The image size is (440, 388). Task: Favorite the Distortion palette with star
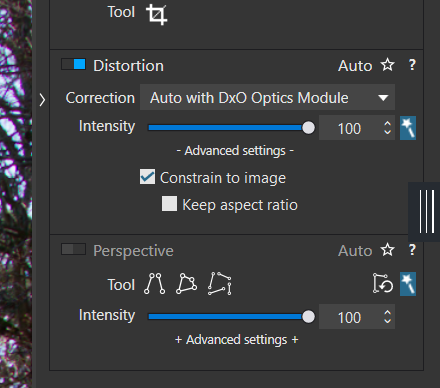click(x=388, y=65)
